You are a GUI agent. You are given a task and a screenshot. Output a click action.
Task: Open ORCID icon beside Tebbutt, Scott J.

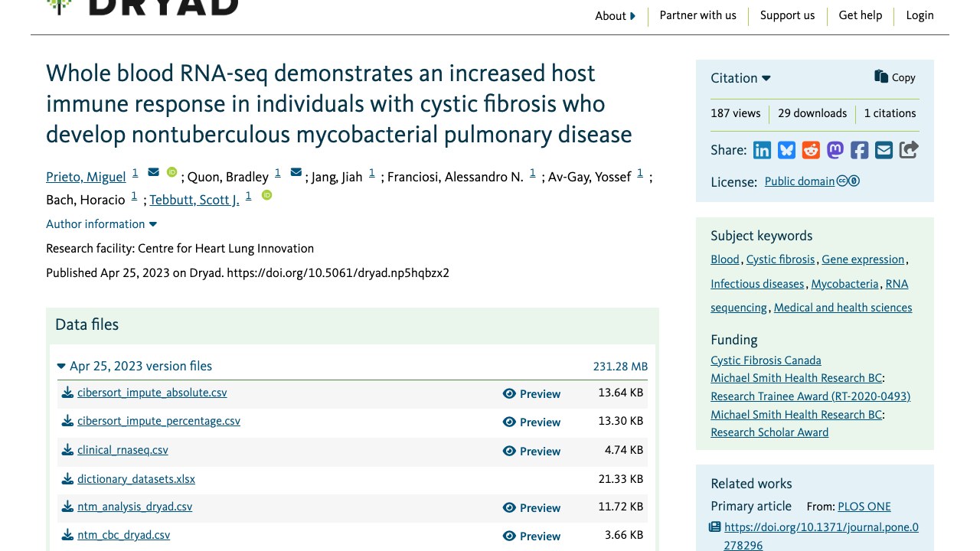[266, 195]
